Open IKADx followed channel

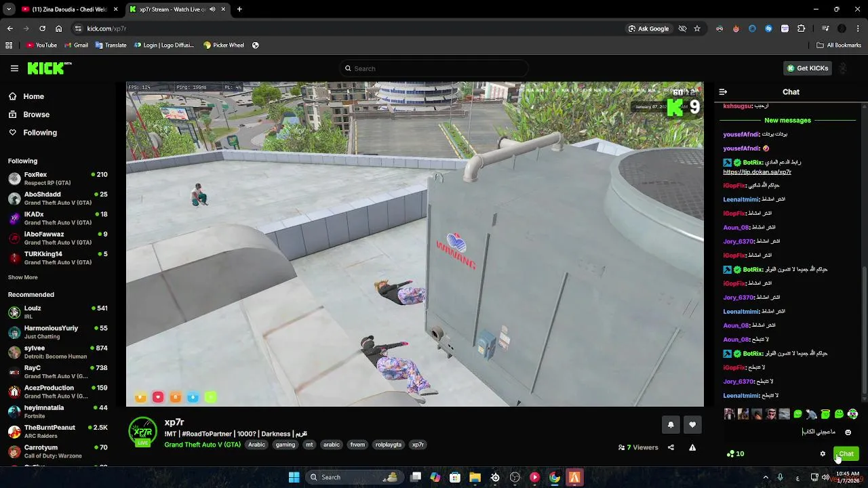coord(58,218)
